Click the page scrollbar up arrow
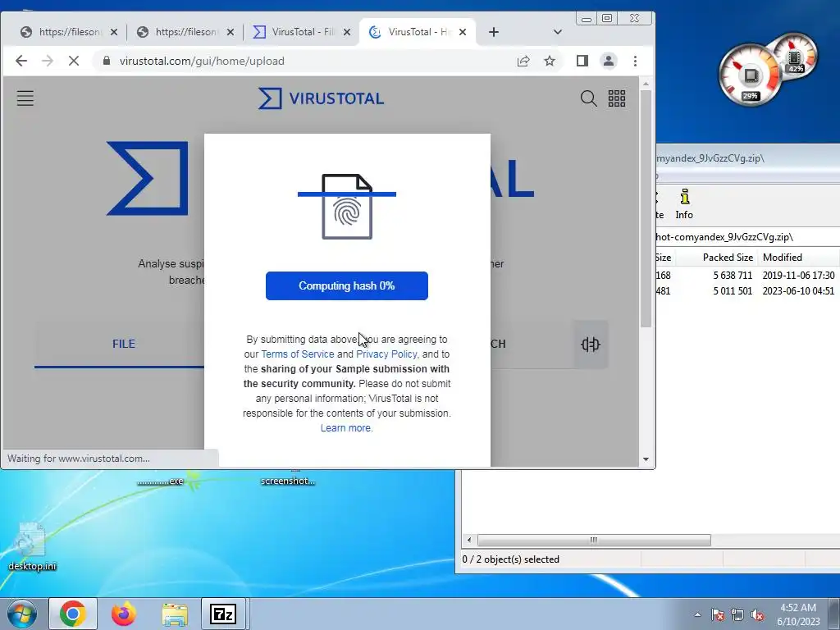Viewport: 840px width, 630px height. (x=646, y=84)
